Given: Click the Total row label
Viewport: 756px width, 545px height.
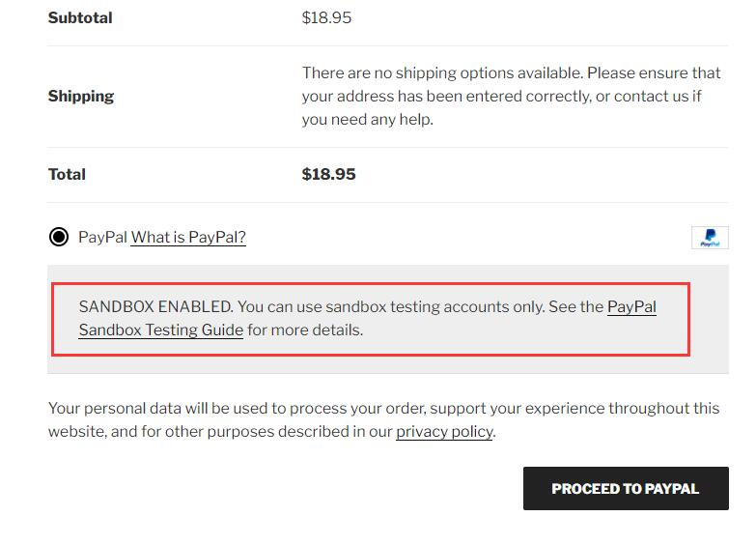Looking at the screenshot, I should (67, 175).
